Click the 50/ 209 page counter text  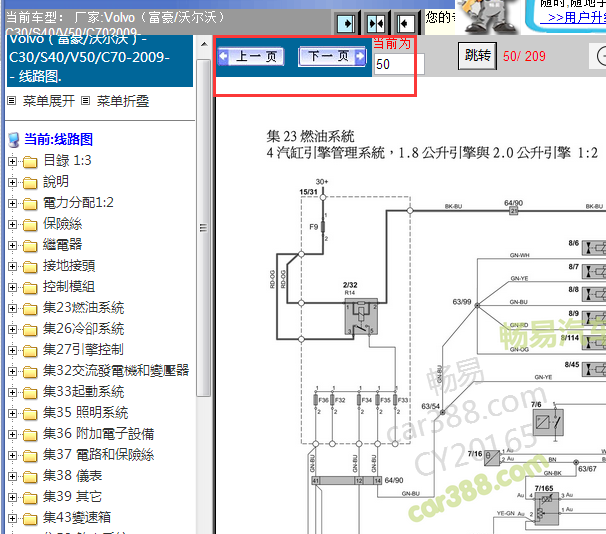(524, 56)
